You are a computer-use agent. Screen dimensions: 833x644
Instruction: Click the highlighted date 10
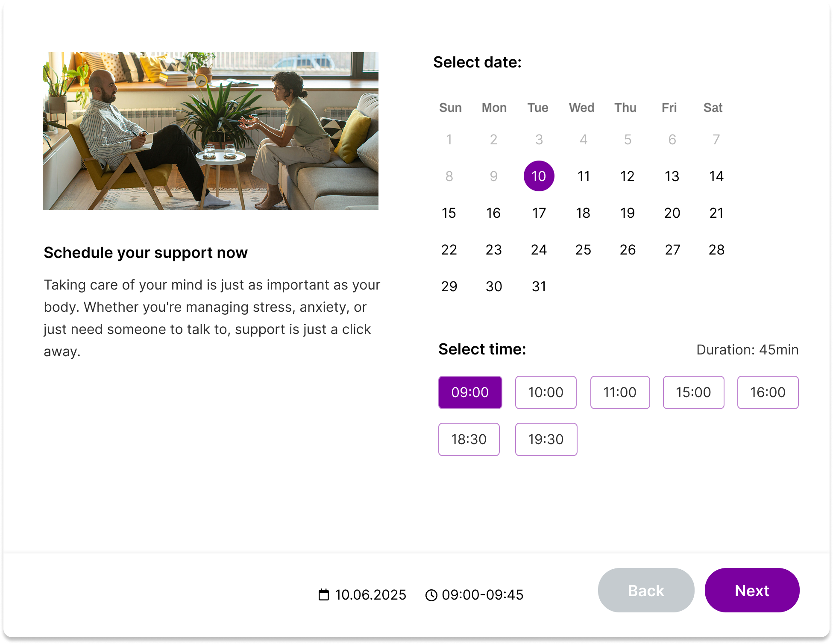(x=539, y=176)
